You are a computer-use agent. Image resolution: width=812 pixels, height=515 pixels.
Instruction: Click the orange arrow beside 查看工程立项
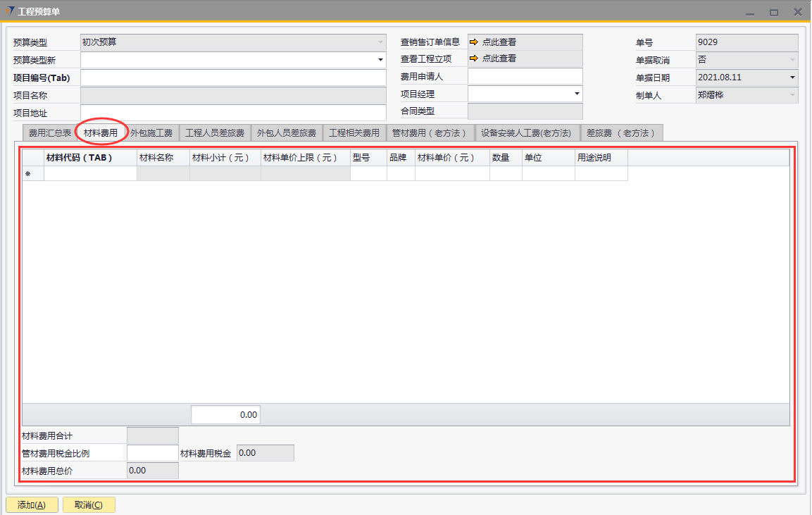point(474,58)
